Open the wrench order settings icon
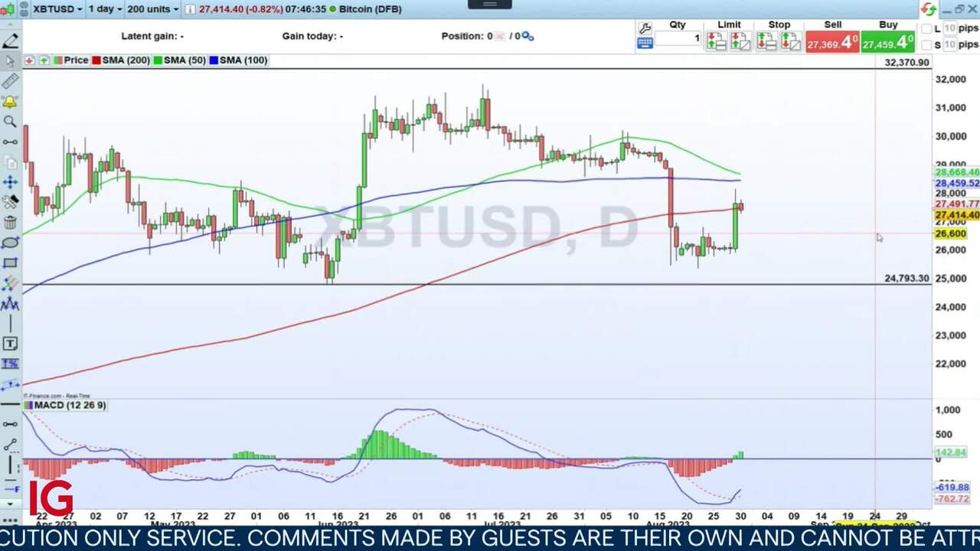Viewport: 980px width, 551px height. (x=645, y=28)
